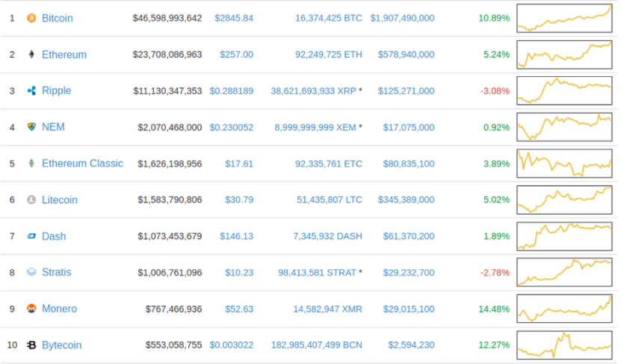621x364 pixels.
Task: Click Ethereum Classic price $17.61
Action: tap(239, 164)
